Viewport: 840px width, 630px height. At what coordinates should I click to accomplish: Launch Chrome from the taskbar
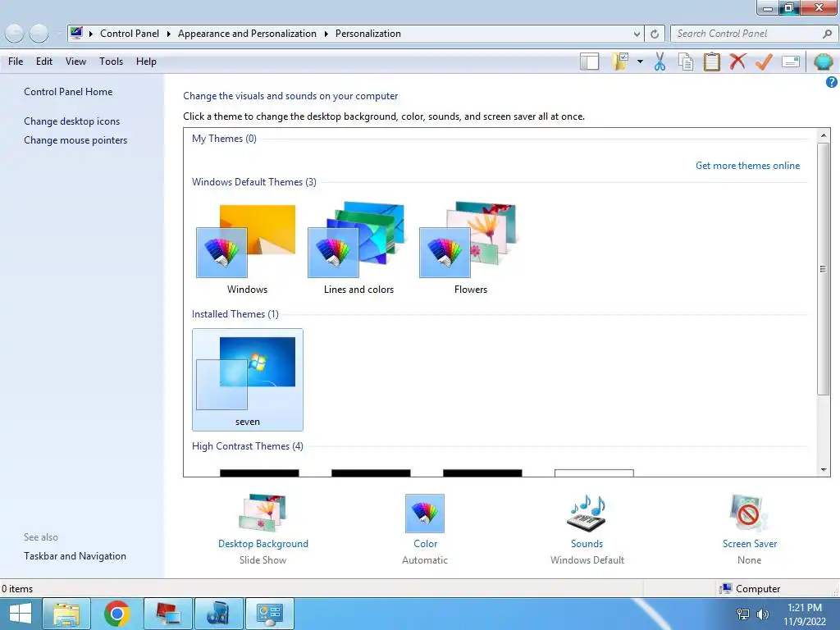pos(116,614)
